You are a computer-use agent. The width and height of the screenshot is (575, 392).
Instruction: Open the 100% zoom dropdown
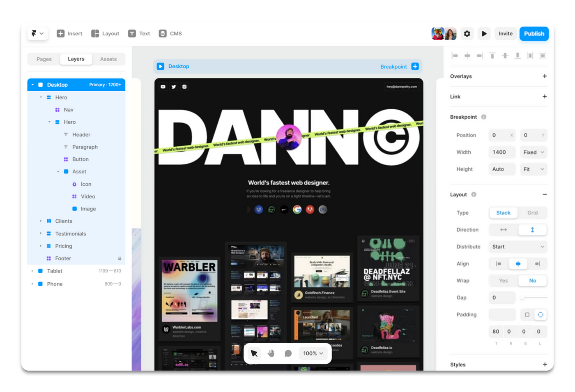coord(313,353)
